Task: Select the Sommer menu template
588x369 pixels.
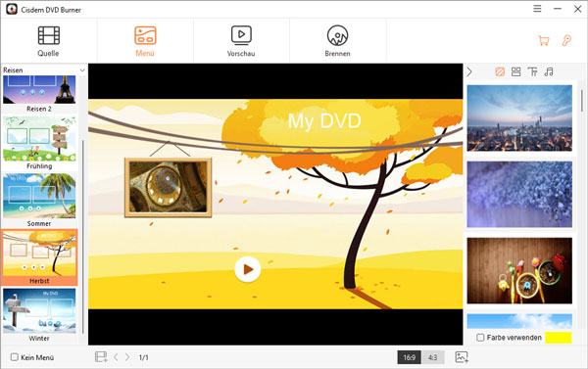Action: point(39,200)
